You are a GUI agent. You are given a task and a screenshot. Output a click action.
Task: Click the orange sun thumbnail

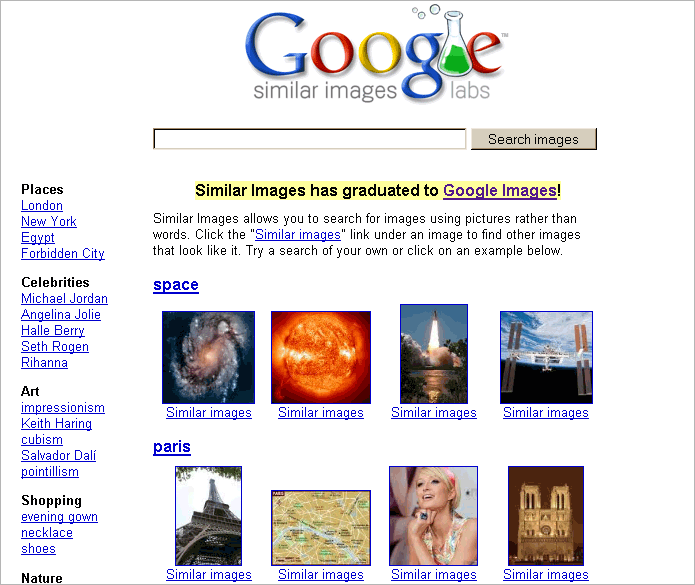click(321, 357)
